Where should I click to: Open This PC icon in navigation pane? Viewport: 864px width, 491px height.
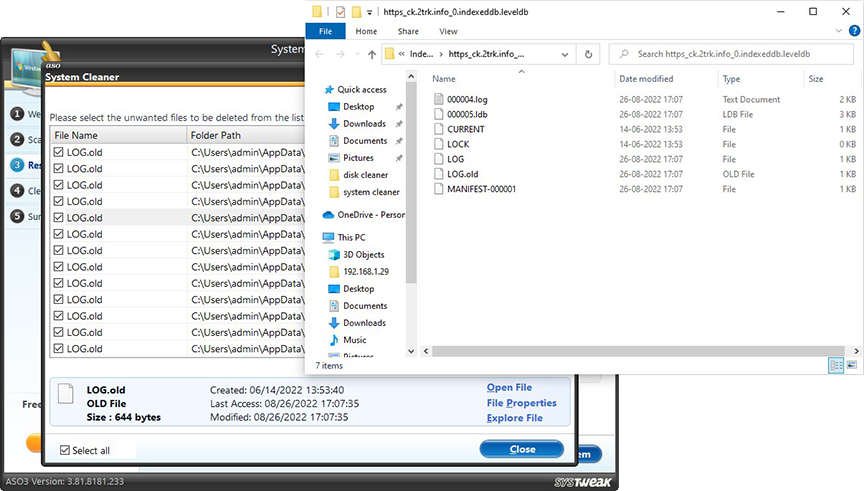pyautogui.click(x=328, y=238)
